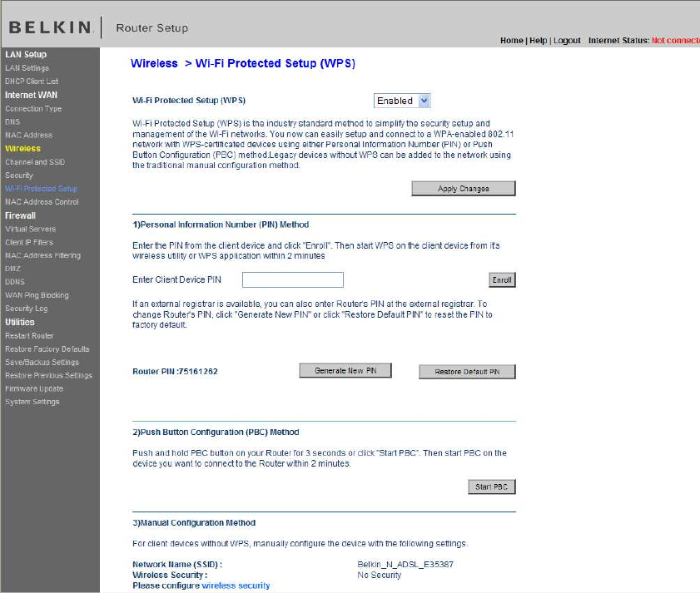Open Restore Previous Settings page
This screenshot has height=593, width=700.
tap(48, 375)
